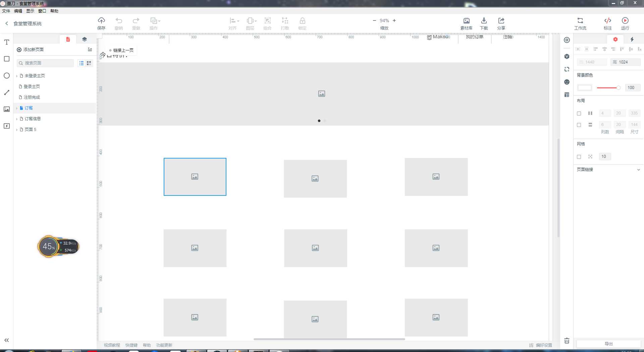Screen dimensions: 644x352
Task: Switch to the pages tab in left panel
Action: click(68, 39)
